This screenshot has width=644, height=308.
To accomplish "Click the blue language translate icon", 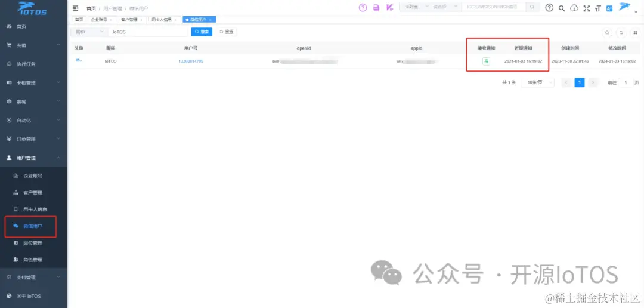I will (609, 8).
